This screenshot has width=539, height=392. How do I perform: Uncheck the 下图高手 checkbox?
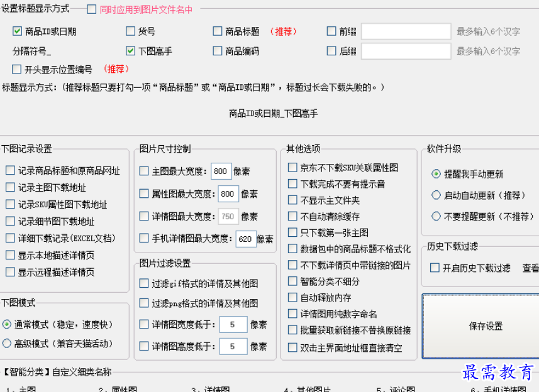[130, 51]
